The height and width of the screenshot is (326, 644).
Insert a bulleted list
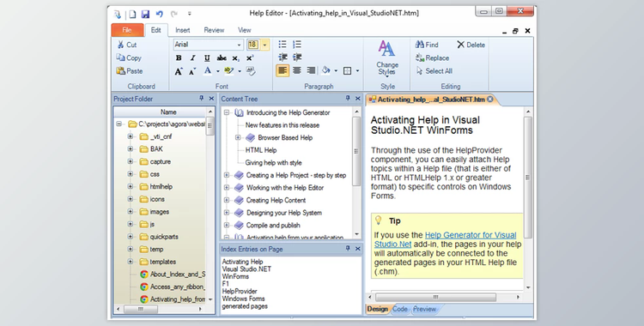click(283, 45)
